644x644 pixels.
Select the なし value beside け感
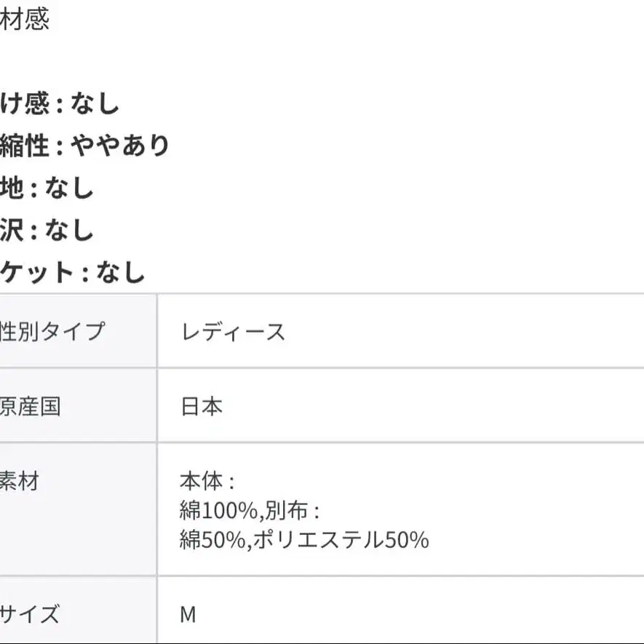95,103
